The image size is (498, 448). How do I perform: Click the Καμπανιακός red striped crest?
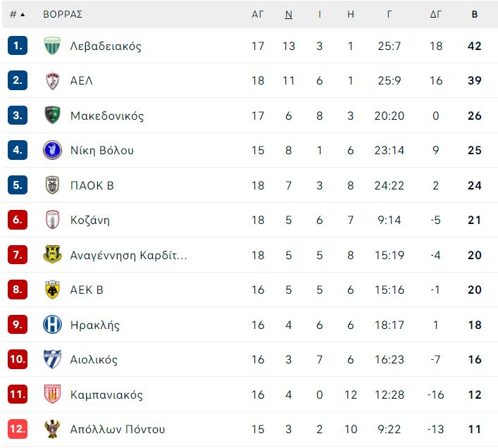[52, 394]
